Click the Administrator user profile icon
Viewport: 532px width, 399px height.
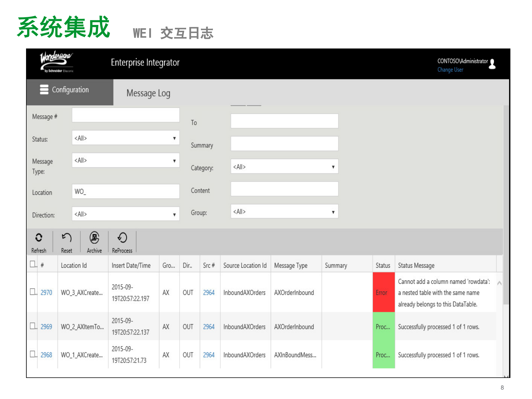492,64
